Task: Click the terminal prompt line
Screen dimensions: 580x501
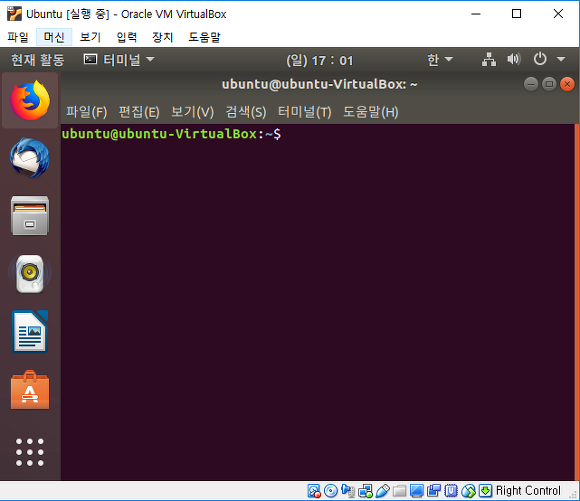Action: 171,134
